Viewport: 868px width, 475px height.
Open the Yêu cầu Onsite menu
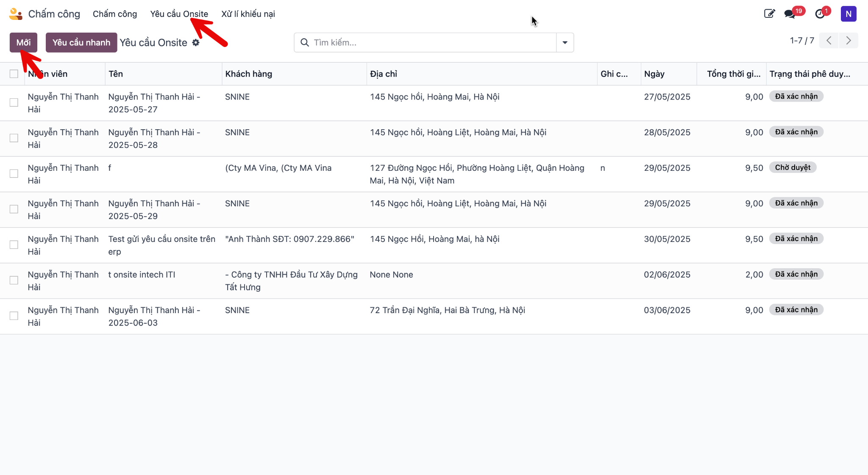179,14
